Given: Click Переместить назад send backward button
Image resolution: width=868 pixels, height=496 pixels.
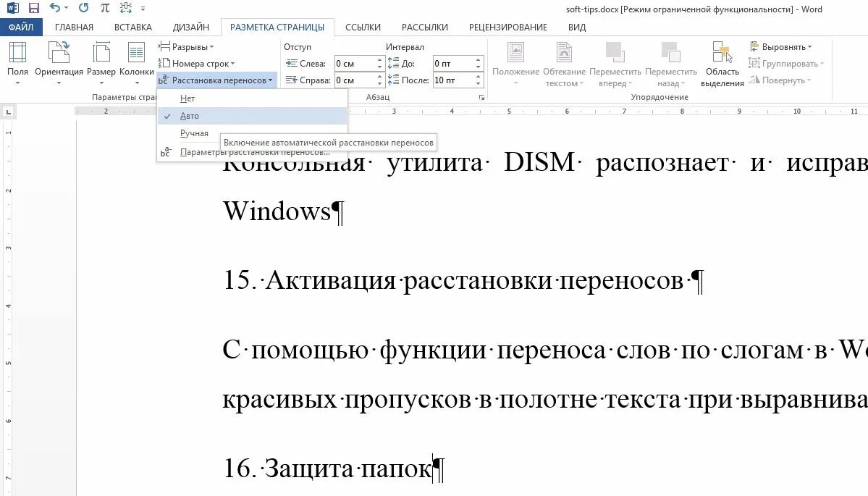Looking at the screenshot, I should pyautogui.click(x=671, y=64).
